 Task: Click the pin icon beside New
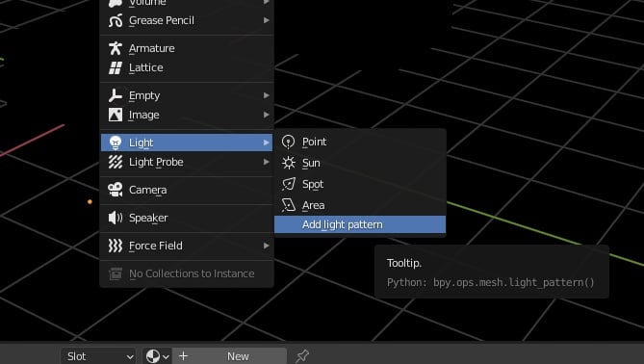tap(302, 355)
